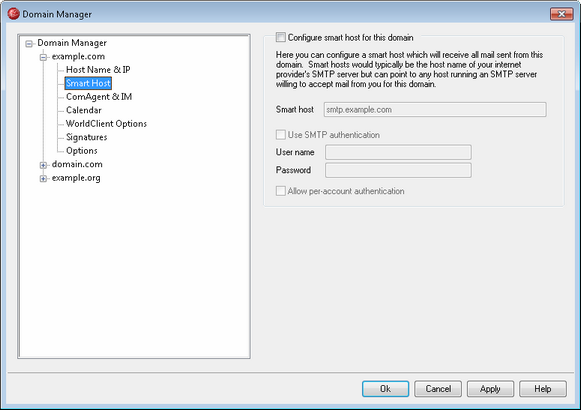
Task: Select Calendar in domain tree
Action: coord(84,110)
